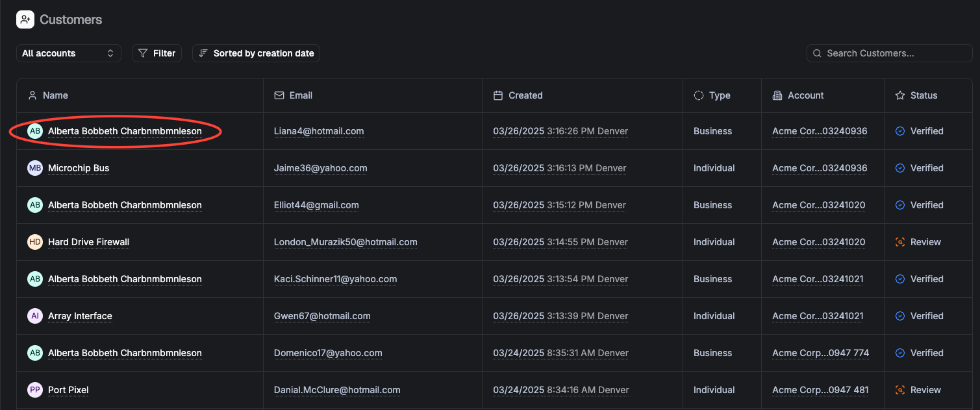Image resolution: width=980 pixels, height=410 pixels.
Task: Open the Liana4@hotmail.com email link
Action: point(319,130)
